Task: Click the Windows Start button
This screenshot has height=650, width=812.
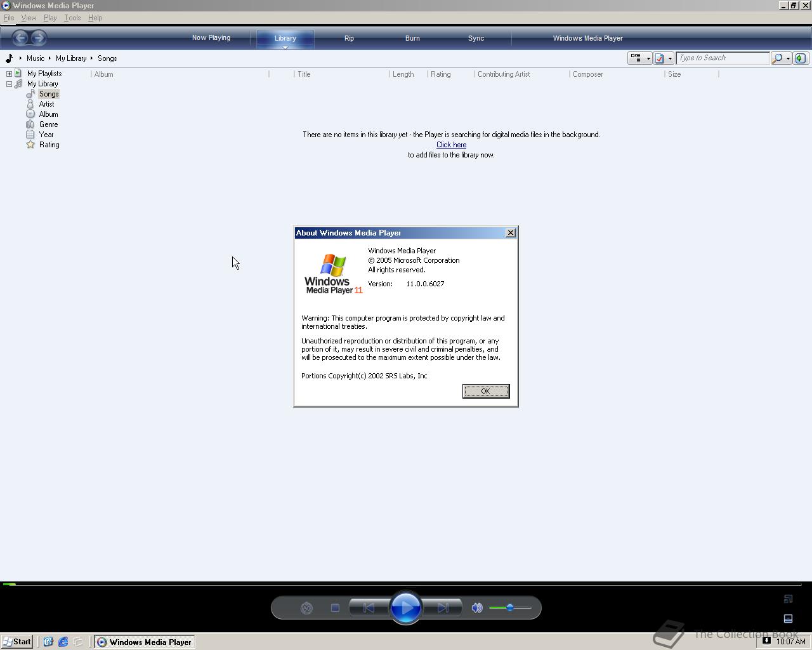Action: [17, 642]
